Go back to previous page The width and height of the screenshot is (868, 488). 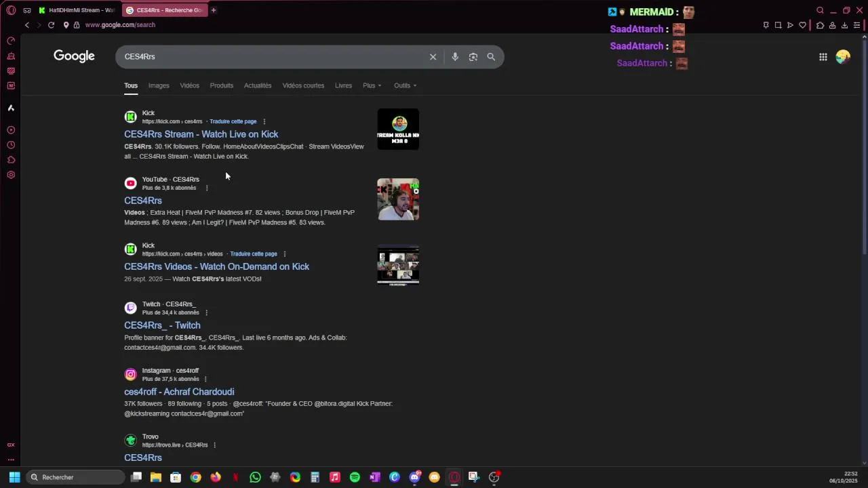[27, 25]
